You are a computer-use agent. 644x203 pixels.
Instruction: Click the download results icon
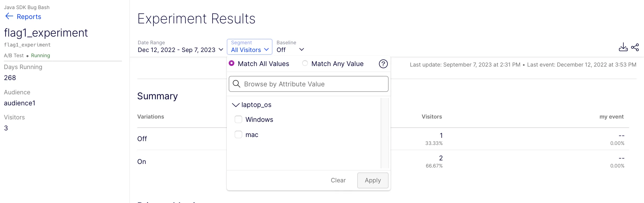click(x=623, y=47)
